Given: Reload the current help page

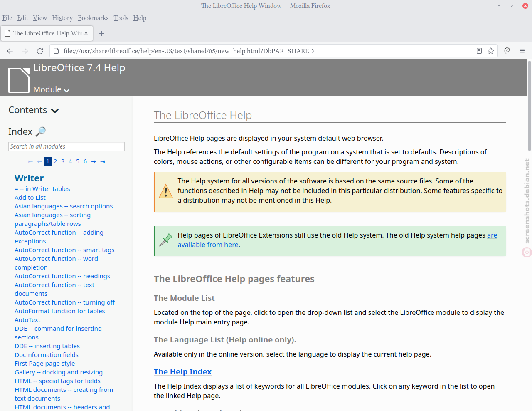Looking at the screenshot, I should 40,51.
